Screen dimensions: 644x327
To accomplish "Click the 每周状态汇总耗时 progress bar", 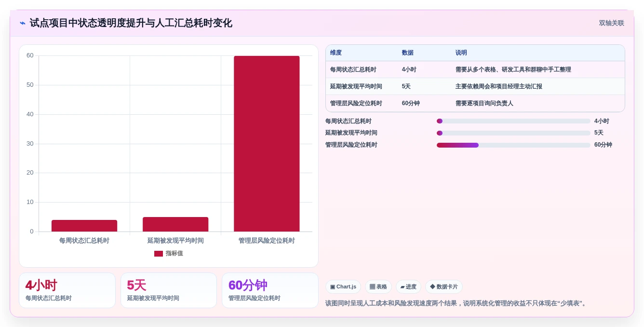I will [x=513, y=121].
